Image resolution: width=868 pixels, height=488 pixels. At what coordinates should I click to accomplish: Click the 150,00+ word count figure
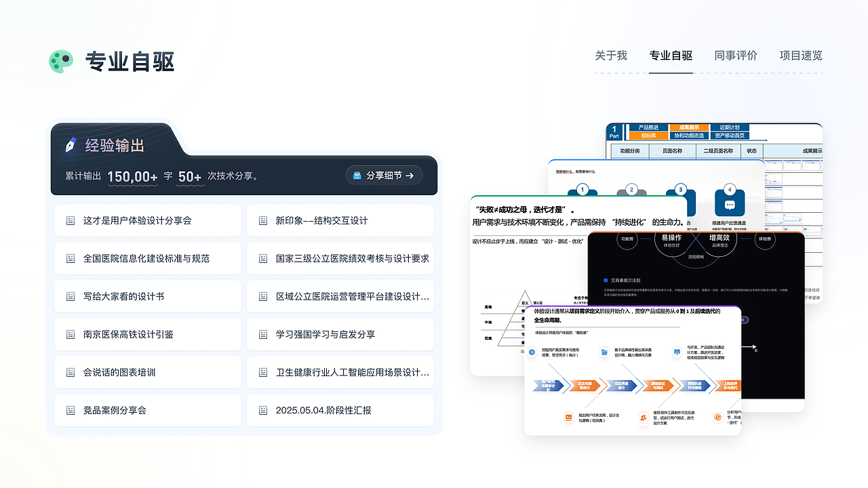pos(132,177)
